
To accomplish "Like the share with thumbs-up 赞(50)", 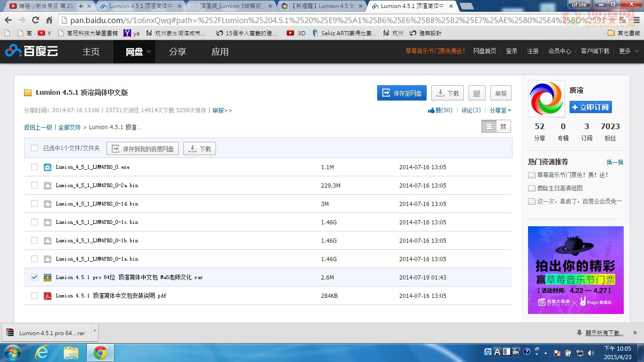I will tap(440, 110).
